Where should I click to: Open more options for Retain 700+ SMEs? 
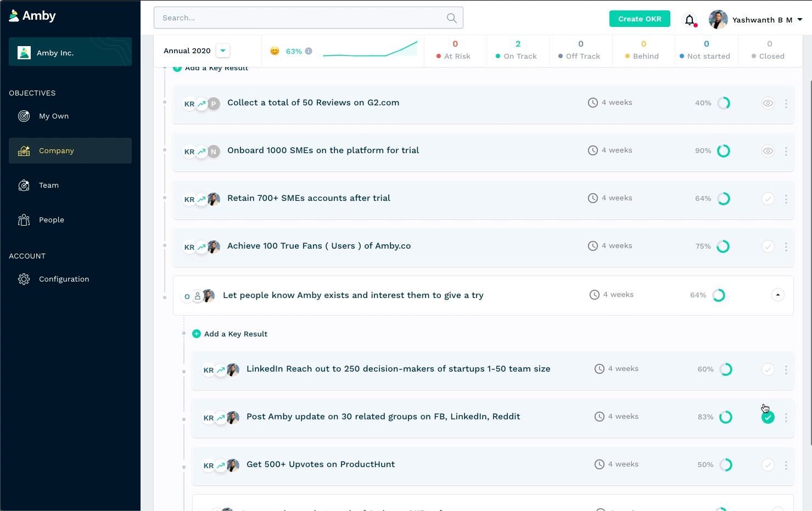(786, 199)
